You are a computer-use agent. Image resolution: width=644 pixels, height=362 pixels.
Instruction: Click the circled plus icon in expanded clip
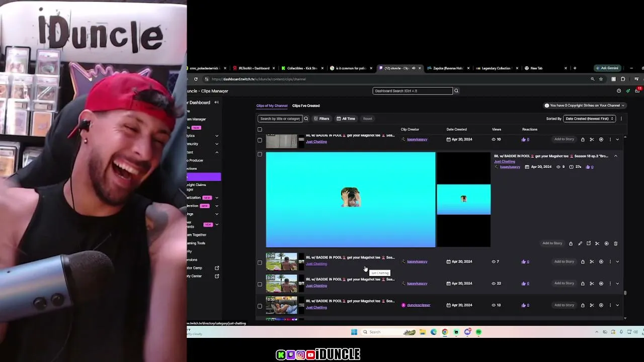(606, 243)
